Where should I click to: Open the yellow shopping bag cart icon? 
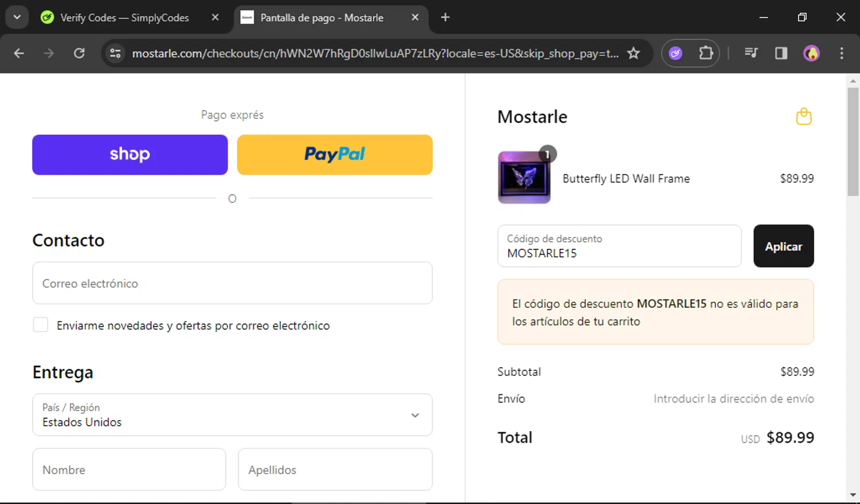pyautogui.click(x=804, y=116)
